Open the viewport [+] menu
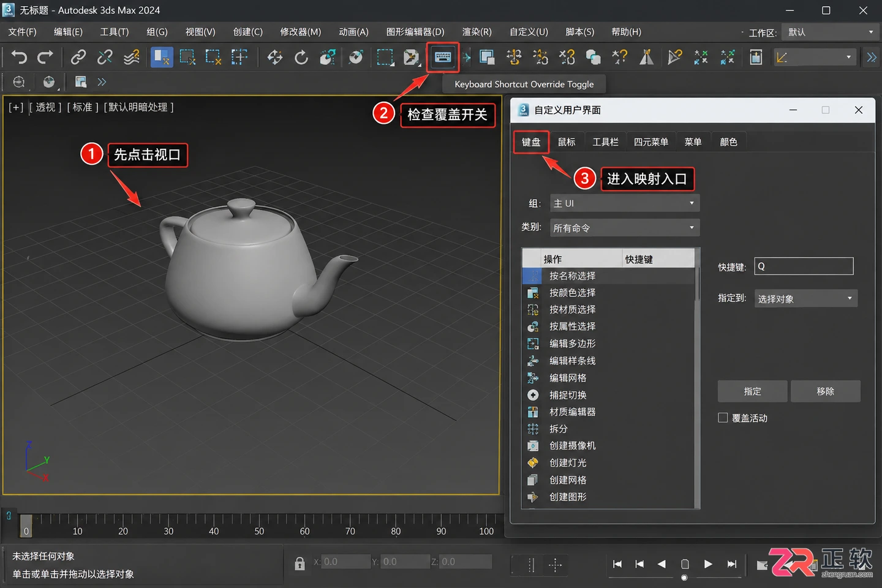The width and height of the screenshot is (882, 588). pyautogui.click(x=16, y=107)
